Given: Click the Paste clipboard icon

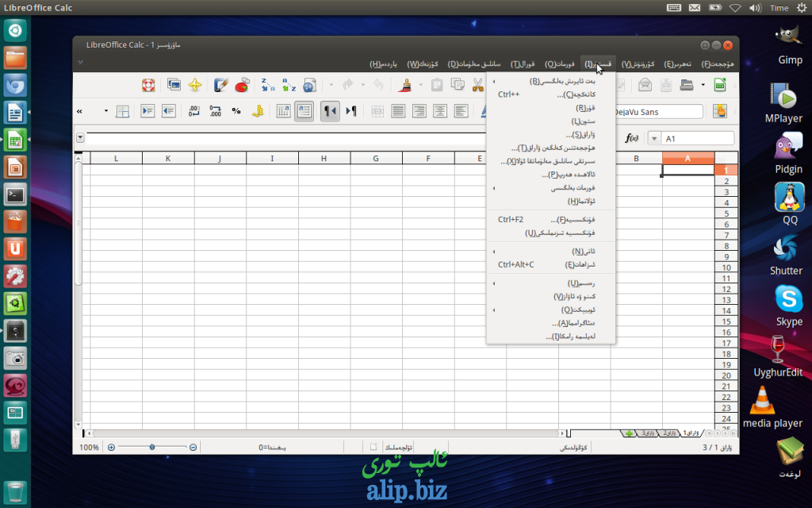Looking at the screenshot, I should click(x=437, y=85).
